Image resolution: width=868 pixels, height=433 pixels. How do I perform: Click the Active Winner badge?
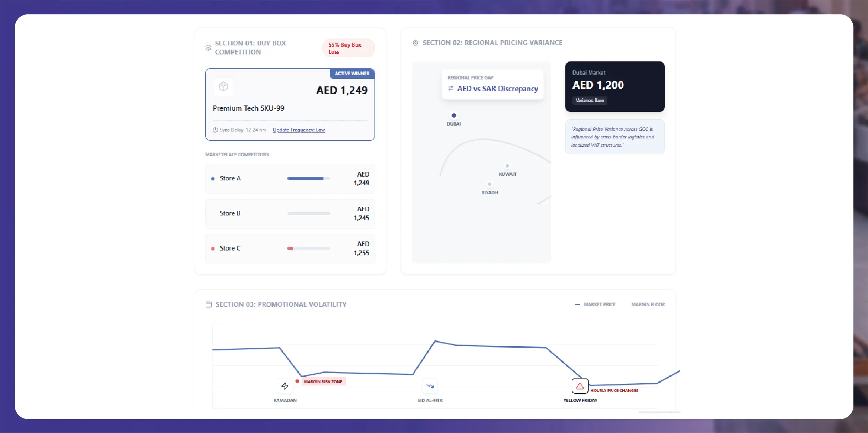point(352,74)
